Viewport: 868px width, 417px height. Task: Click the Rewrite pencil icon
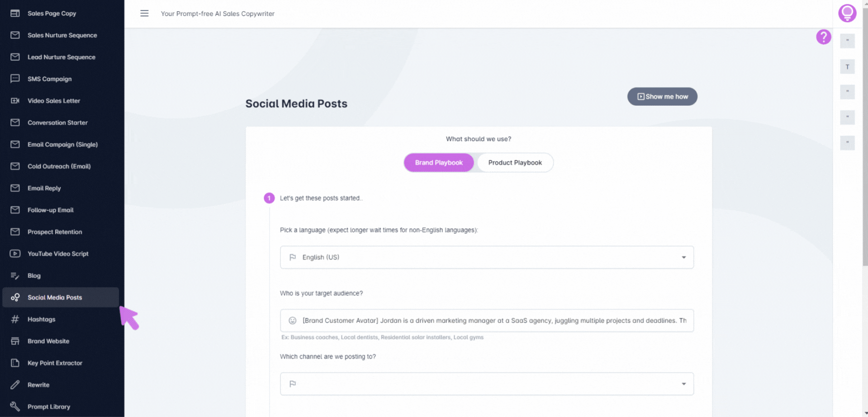pos(15,385)
